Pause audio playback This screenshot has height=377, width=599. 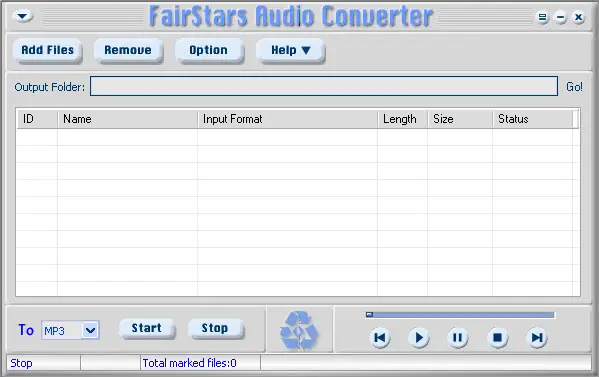coord(458,338)
